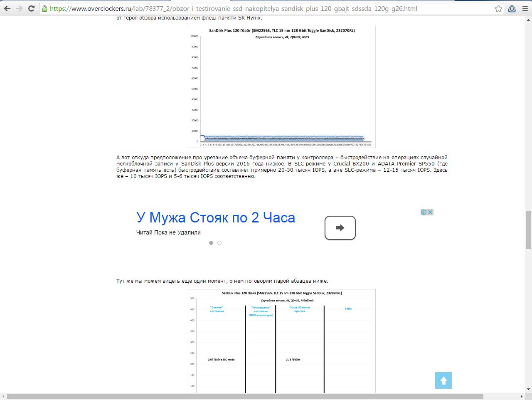
Task: Select the empty ad carousel dot
Action: coord(219,243)
